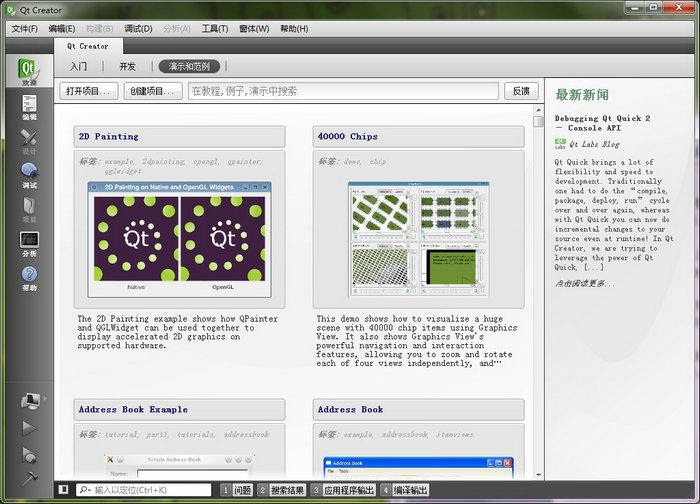Viewport: 700px width, 504px height.
Task: Click the 打开项目... button
Action: click(x=89, y=91)
